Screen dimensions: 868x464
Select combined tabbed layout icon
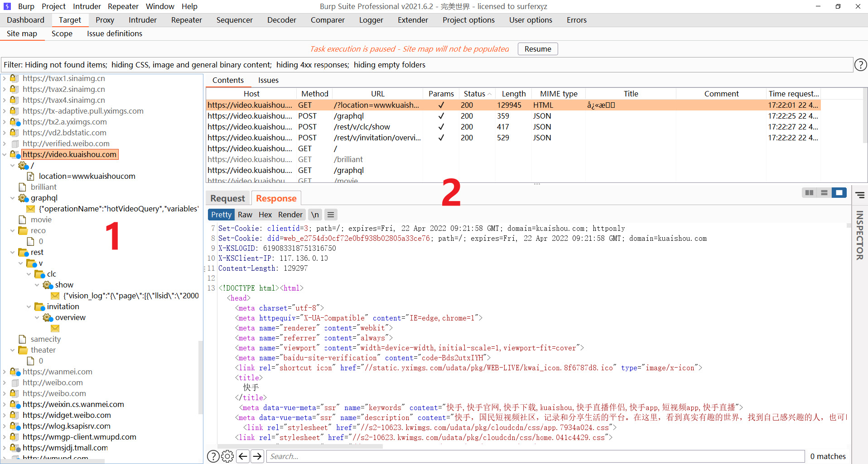point(839,193)
